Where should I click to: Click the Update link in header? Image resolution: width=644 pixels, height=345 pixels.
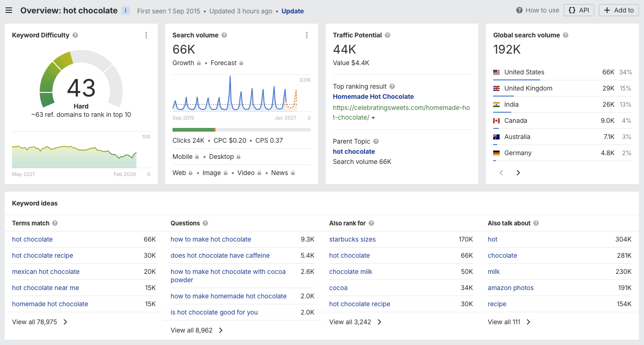pyautogui.click(x=292, y=11)
